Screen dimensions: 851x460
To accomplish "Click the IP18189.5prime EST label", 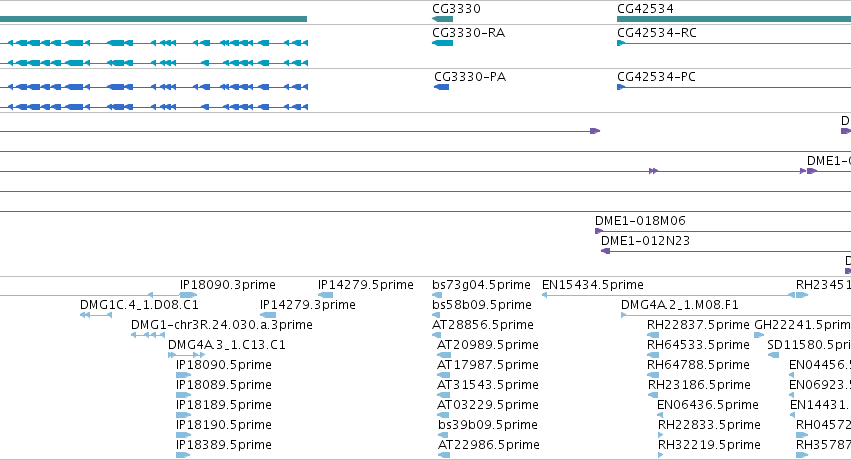I will coord(224,405).
